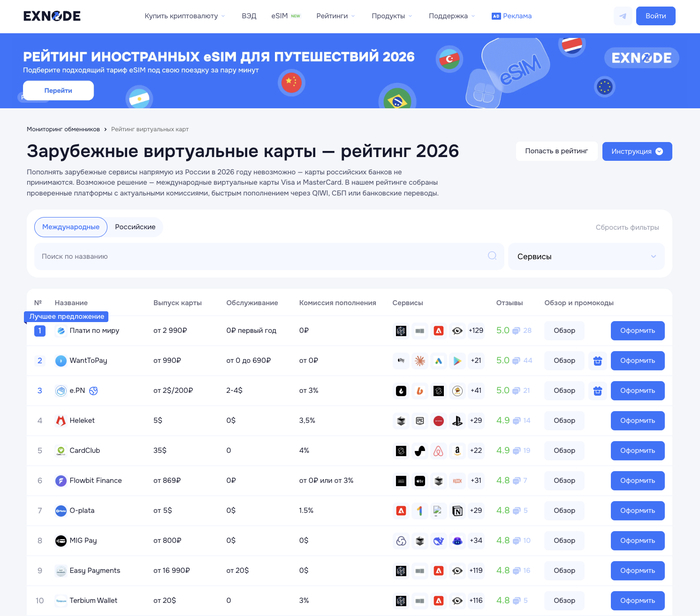Click Оформить for Terbium Wallet
Viewport: 700px width, 616px height.
point(638,600)
